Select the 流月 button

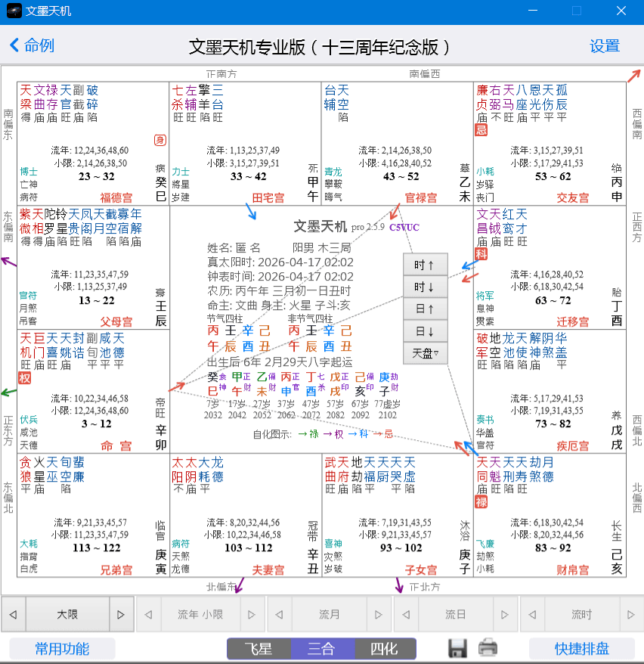330,614
